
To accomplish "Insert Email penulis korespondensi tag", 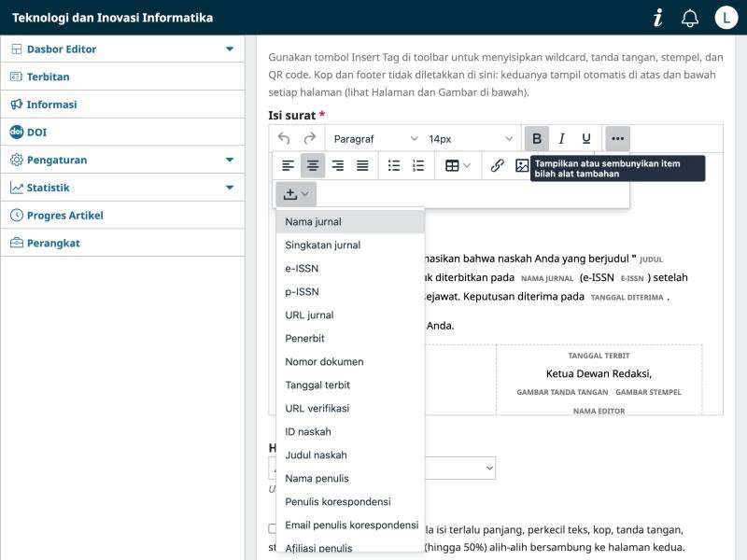I will (x=350, y=525).
